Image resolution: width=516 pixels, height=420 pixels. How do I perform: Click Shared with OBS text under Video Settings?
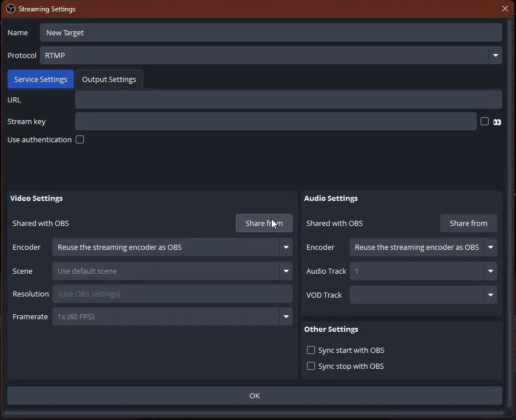tap(41, 223)
